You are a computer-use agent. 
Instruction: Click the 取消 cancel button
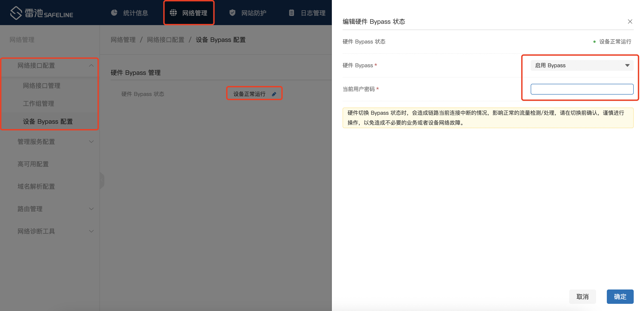tap(582, 296)
